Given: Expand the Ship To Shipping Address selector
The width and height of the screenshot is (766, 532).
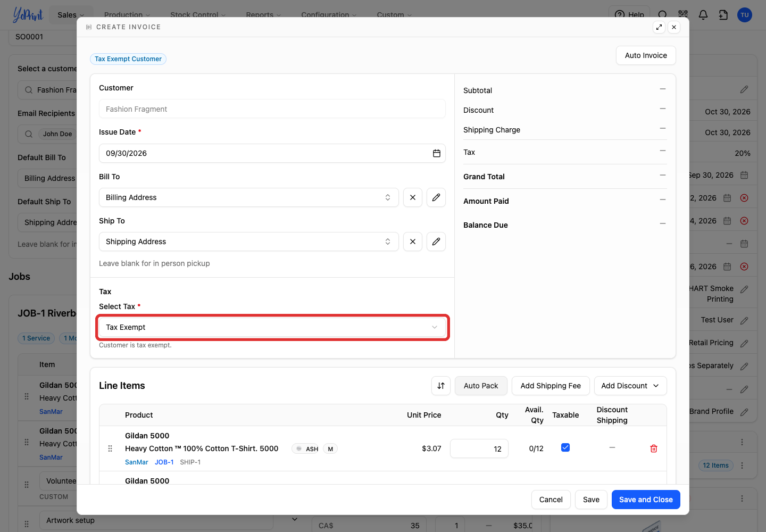Looking at the screenshot, I should coord(249,242).
